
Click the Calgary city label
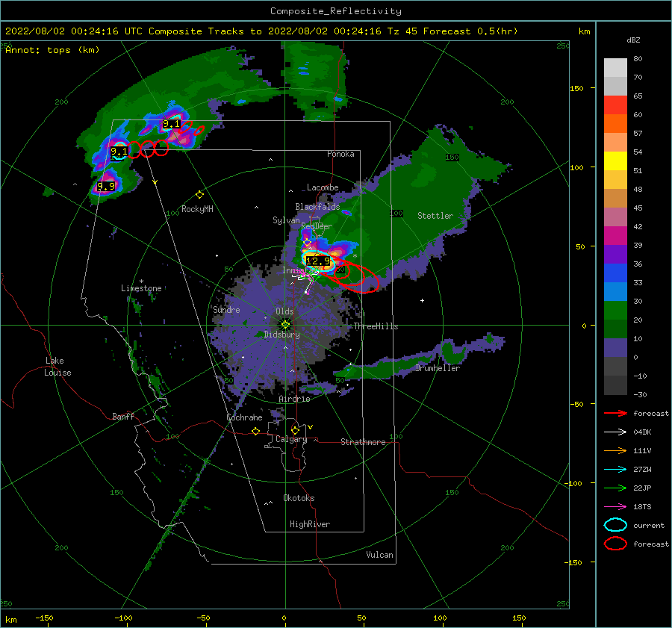(291, 439)
